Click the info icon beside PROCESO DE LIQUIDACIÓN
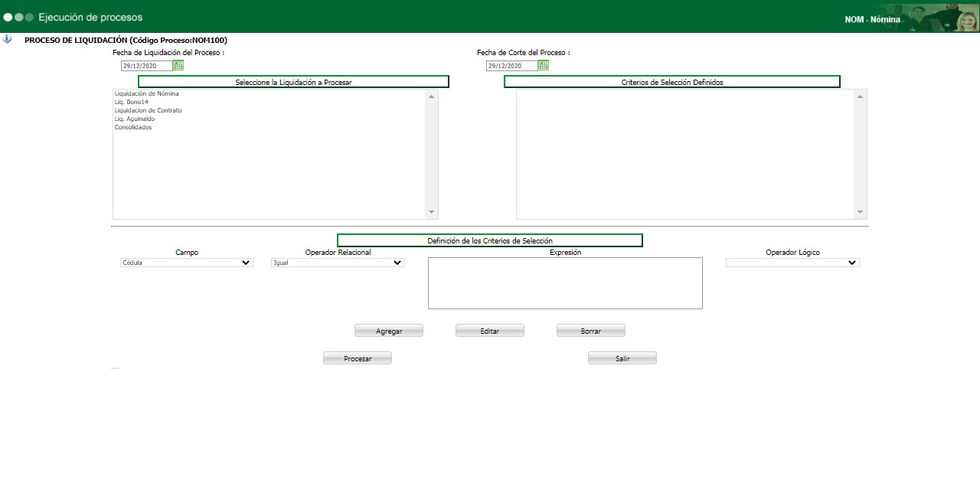980x483 pixels. [x=7, y=39]
